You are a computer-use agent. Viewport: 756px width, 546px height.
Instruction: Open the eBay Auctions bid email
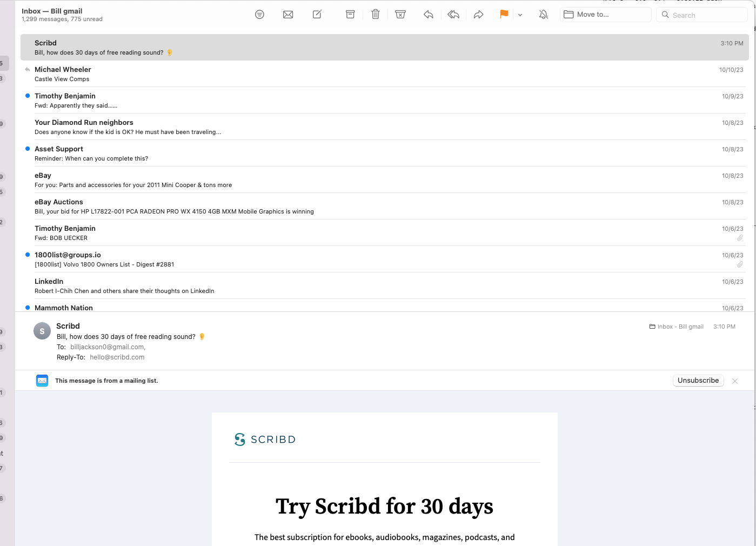pos(385,207)
